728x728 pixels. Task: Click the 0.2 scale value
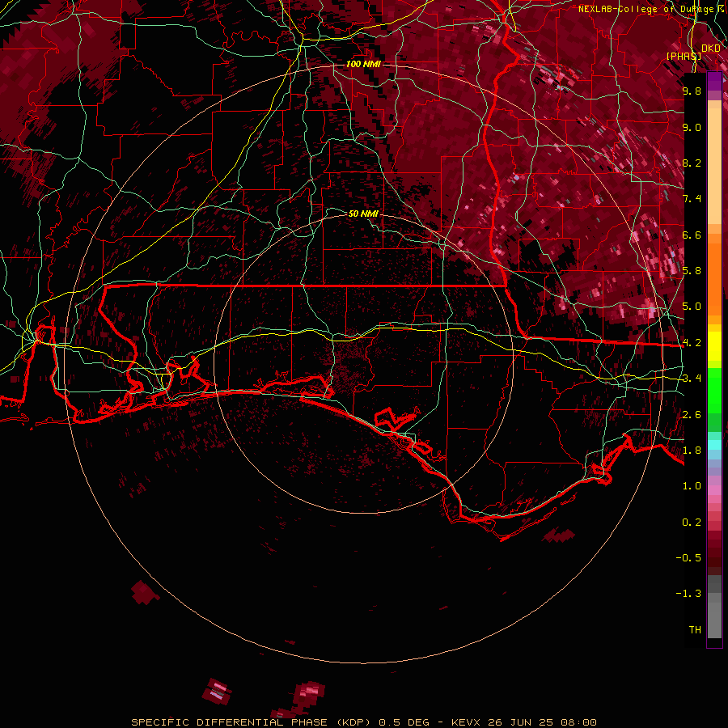(692, 523)
